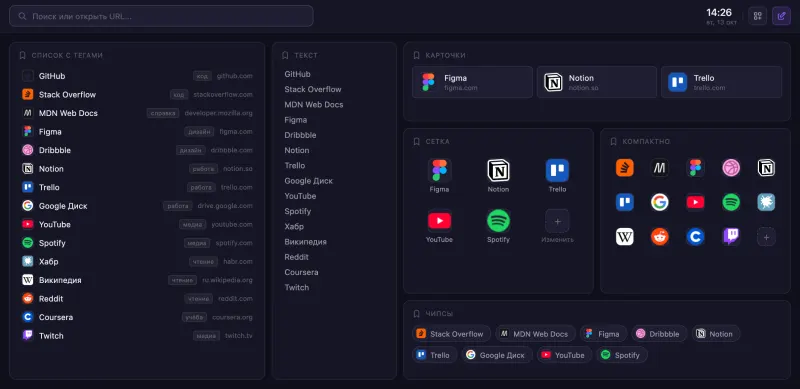Select the Google Диск chip
Viewport: 800px width, 389px height.
point(497,355)
